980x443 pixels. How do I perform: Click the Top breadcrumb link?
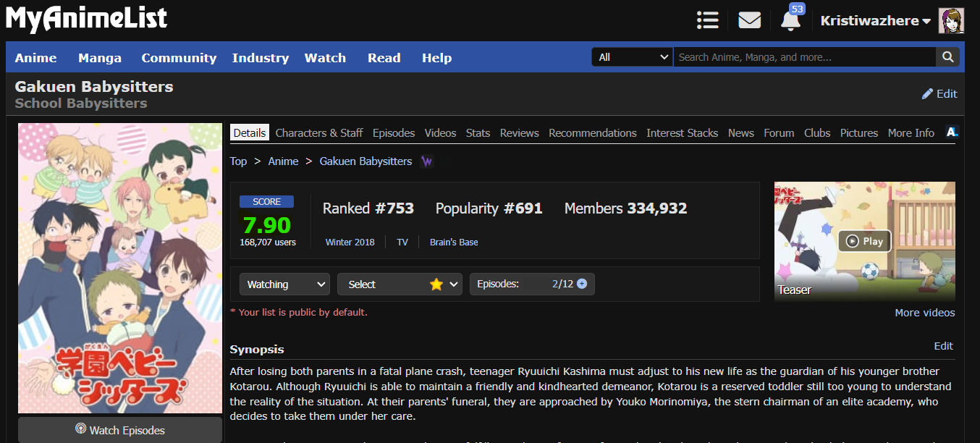(238, 161)
